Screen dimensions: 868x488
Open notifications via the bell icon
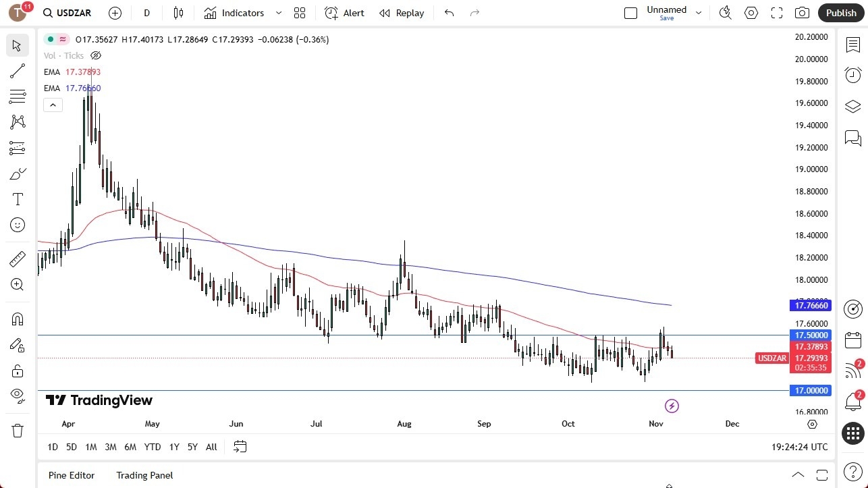[852, 401]
